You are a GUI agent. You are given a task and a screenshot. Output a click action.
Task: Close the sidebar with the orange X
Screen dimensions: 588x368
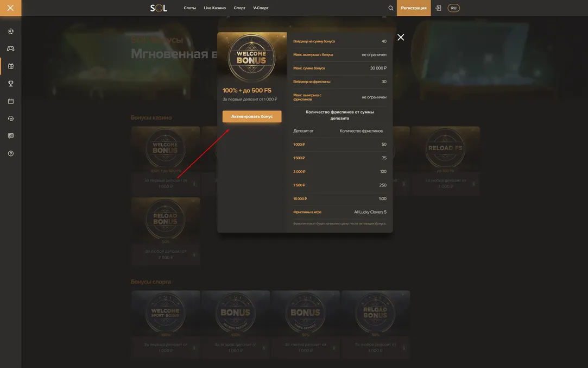click(x=10, y=8)
